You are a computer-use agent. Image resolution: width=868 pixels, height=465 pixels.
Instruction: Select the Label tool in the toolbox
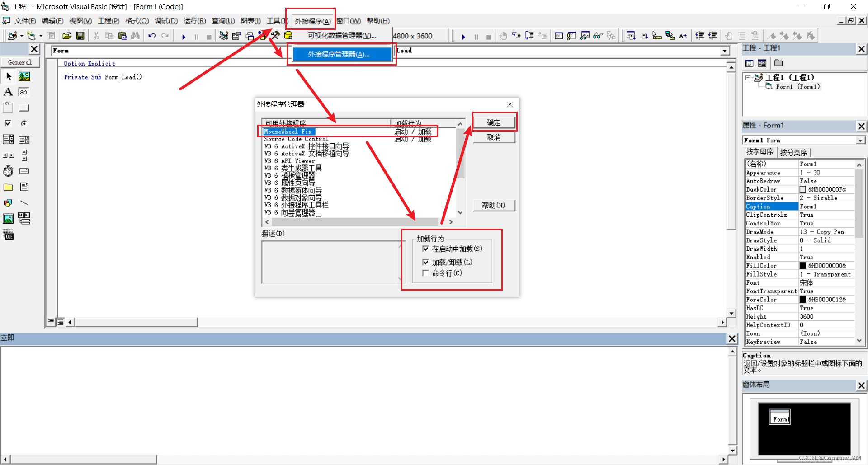coord(8,92)
